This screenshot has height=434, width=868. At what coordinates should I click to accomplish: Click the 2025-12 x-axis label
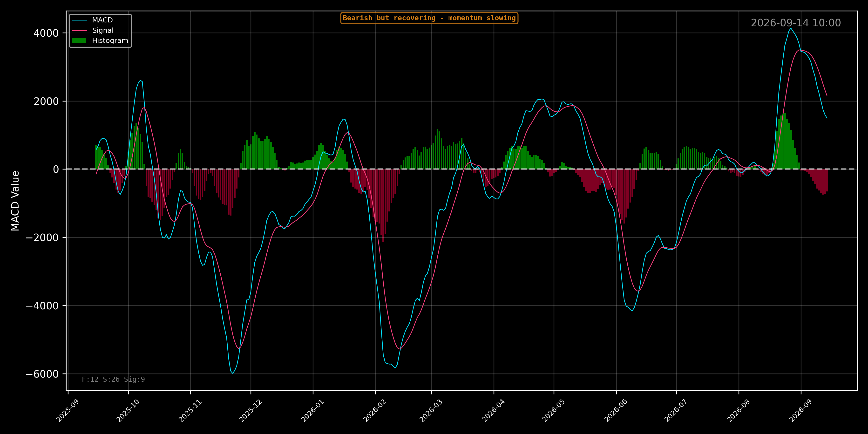coord(250,410)
